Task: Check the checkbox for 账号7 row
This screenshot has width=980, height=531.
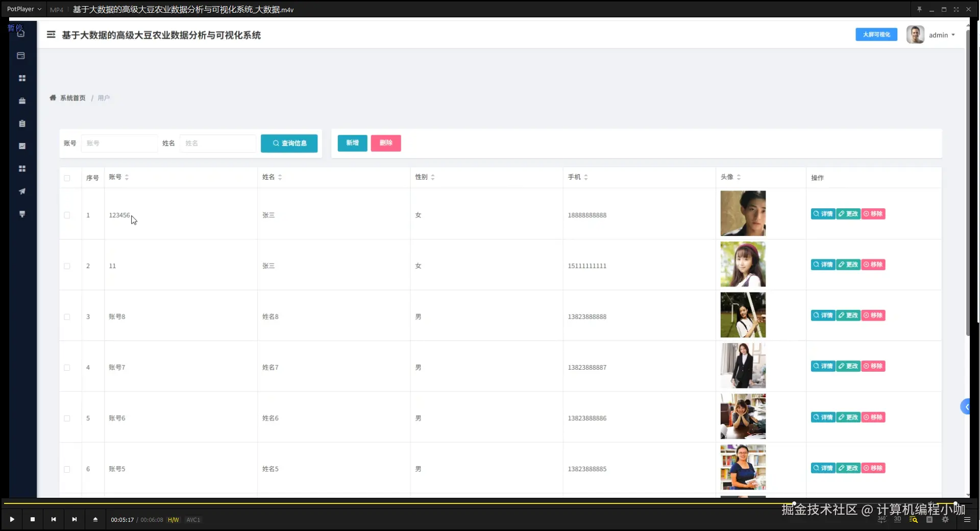Action: tap(67, 368)
